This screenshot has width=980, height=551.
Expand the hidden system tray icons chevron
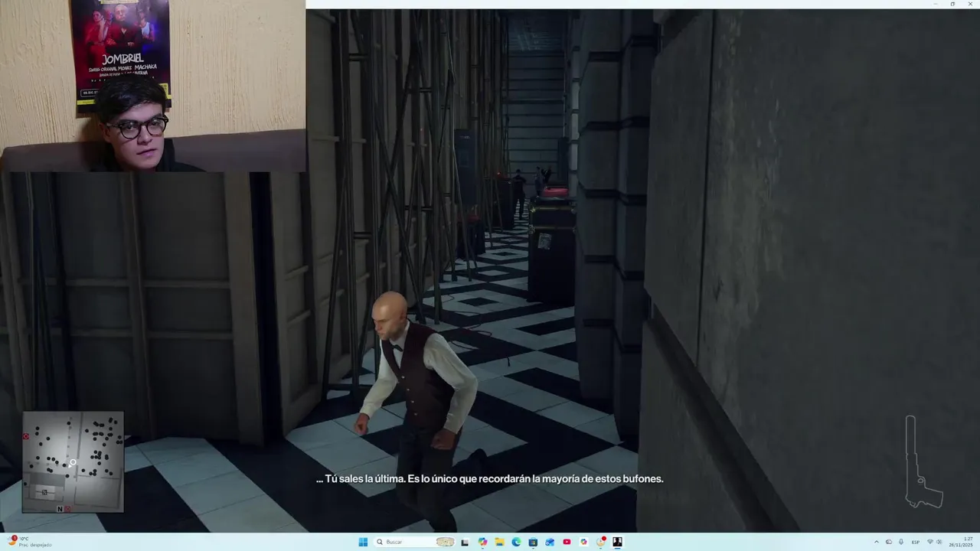point(877,542)
